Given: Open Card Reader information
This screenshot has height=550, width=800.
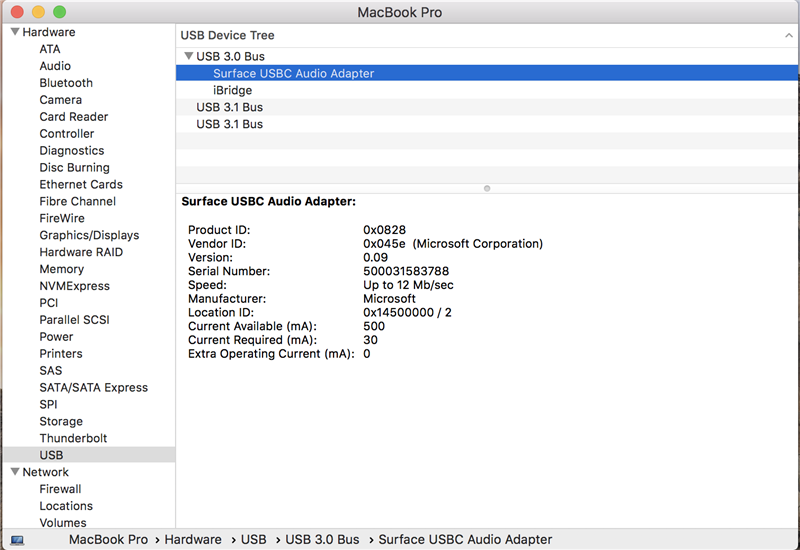Looking at the screenshot, I should point(74,116).
